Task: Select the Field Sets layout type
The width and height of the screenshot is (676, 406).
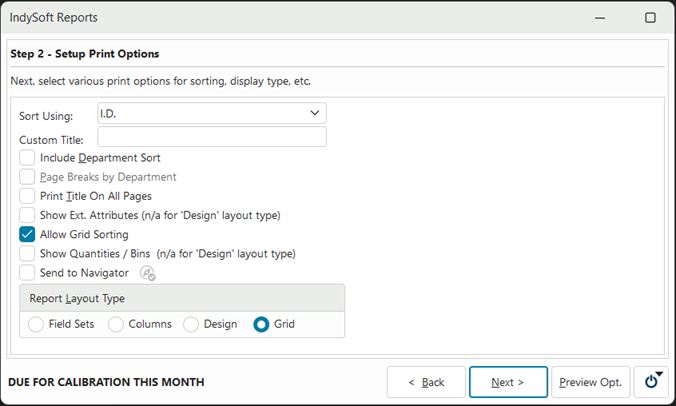Action: click(36, 324)
